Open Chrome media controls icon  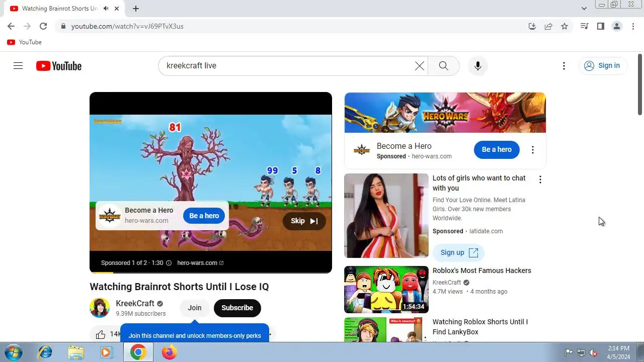coord(584,26)
